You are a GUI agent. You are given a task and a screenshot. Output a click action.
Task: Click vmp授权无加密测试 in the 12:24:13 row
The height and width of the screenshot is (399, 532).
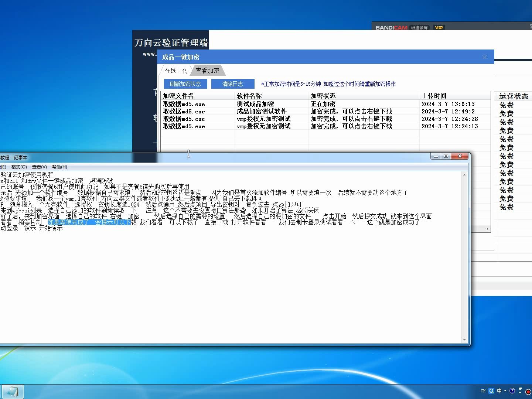[263, 126]
